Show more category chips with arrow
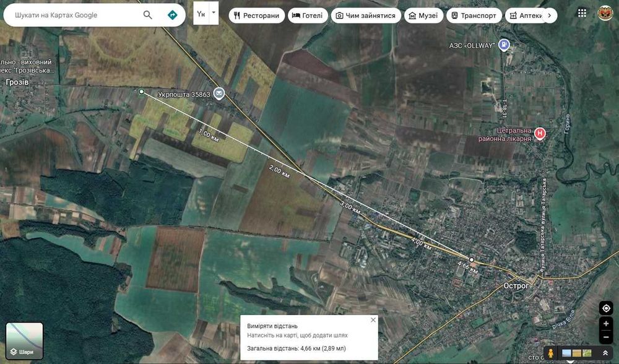The height and width of the screenshot is (364, 619). (x=550, y=15)
